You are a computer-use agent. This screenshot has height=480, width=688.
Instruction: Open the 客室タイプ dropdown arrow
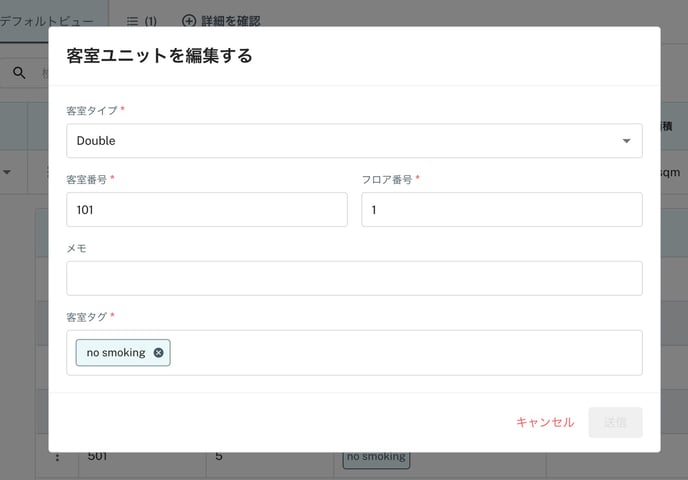(x=626, y=141)
